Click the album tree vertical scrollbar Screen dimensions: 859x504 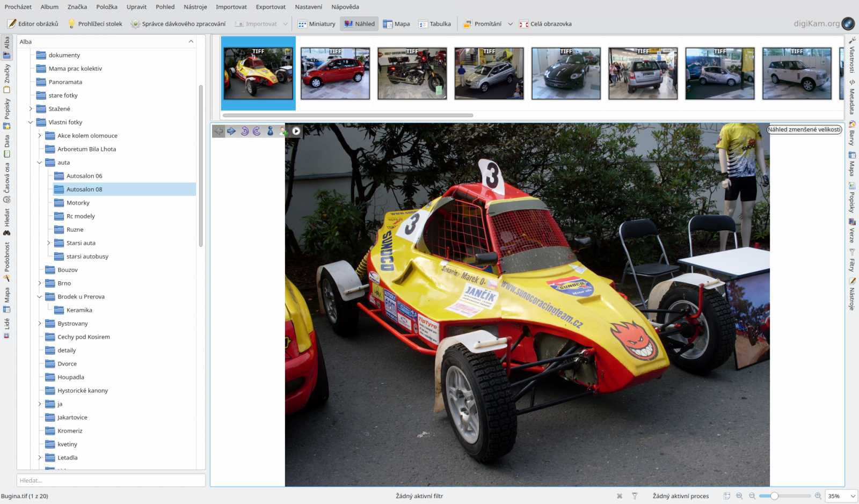point(201,165)
